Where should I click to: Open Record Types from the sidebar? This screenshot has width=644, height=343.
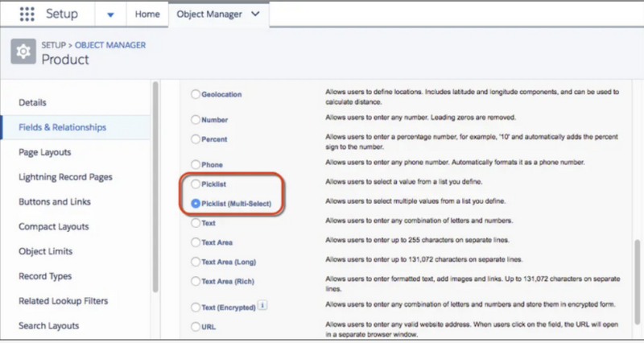tap(47, 276)
